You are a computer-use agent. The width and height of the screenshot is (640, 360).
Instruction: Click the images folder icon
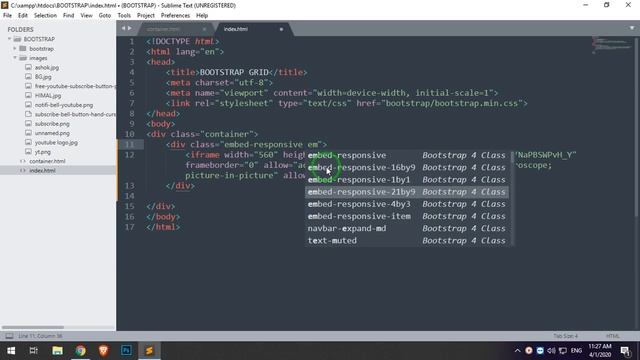23,58
